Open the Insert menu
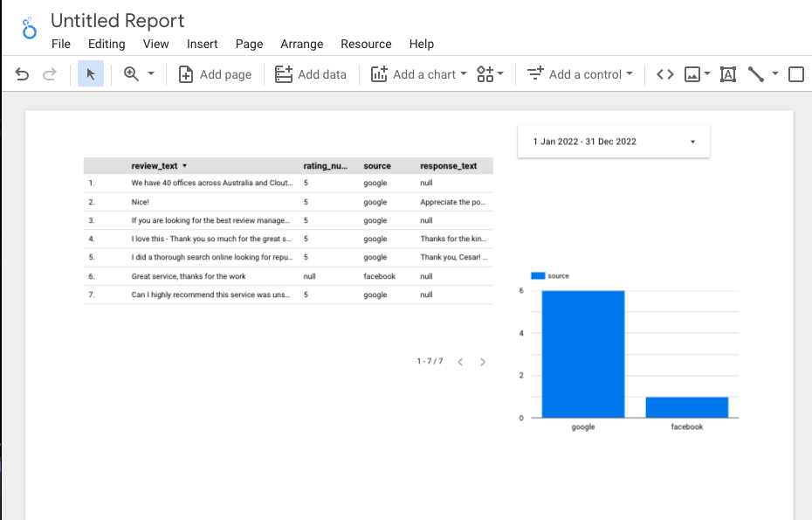This screenshot has height=520, width=812. click(202, 44)
